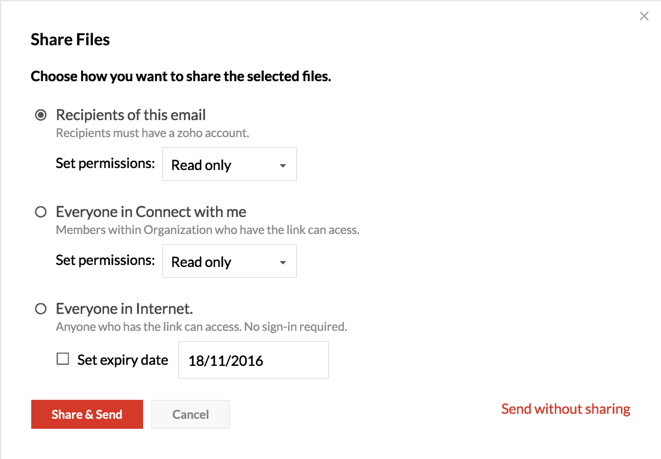This screenshot has height=459, width=661.
Task: Click the 'Everyone in Internet.' label text
Action: tap(125, 309)
